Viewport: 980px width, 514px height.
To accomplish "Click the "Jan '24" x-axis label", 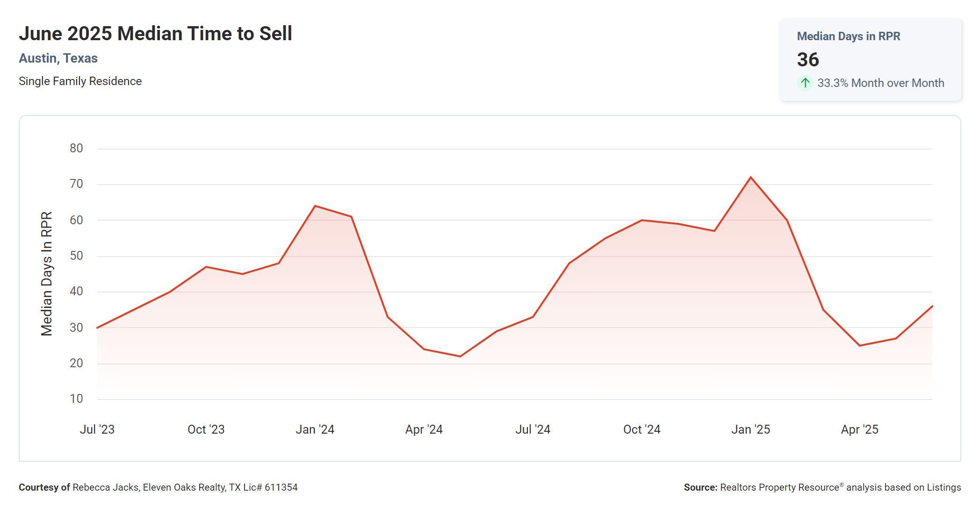I will point(315,429).
